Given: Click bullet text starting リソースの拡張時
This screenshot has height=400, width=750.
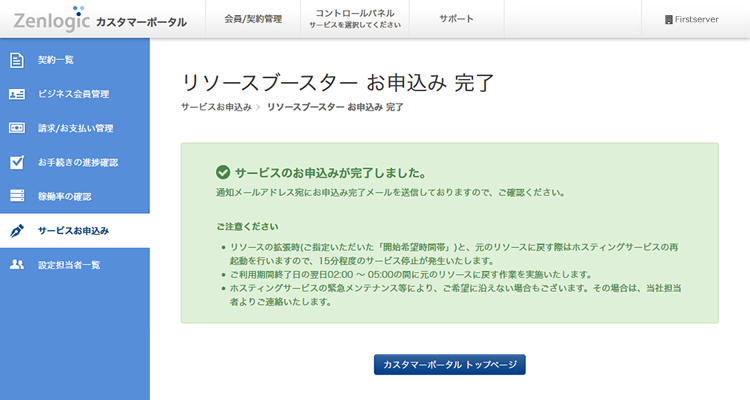Looking at the screenshot, I should pos(454,254).
